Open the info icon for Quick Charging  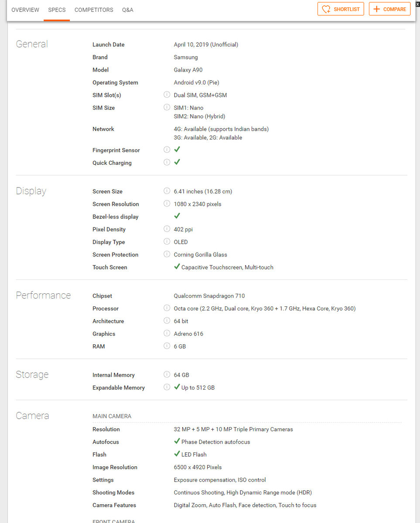click(167, 162)
